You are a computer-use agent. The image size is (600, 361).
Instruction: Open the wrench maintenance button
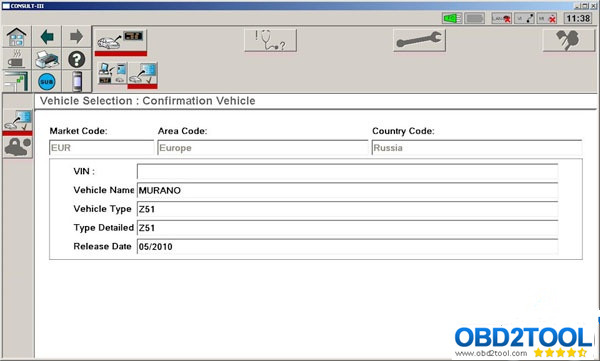point(419,40)
